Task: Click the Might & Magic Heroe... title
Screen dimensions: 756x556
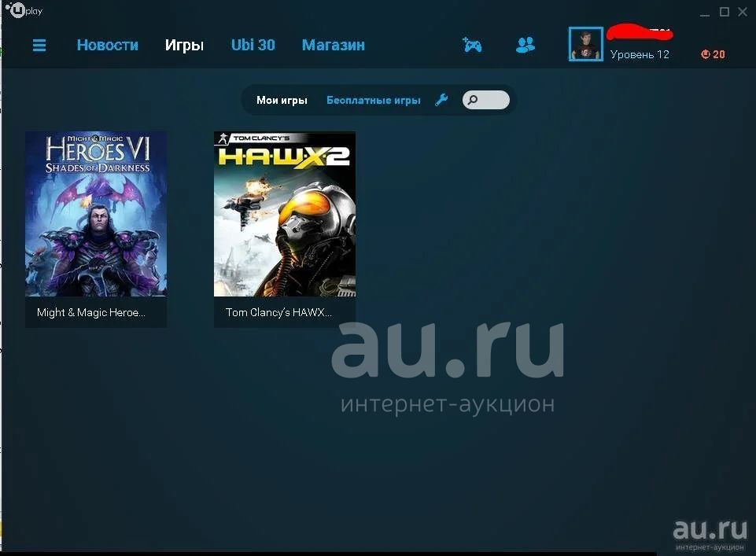Action: point(91,312)
